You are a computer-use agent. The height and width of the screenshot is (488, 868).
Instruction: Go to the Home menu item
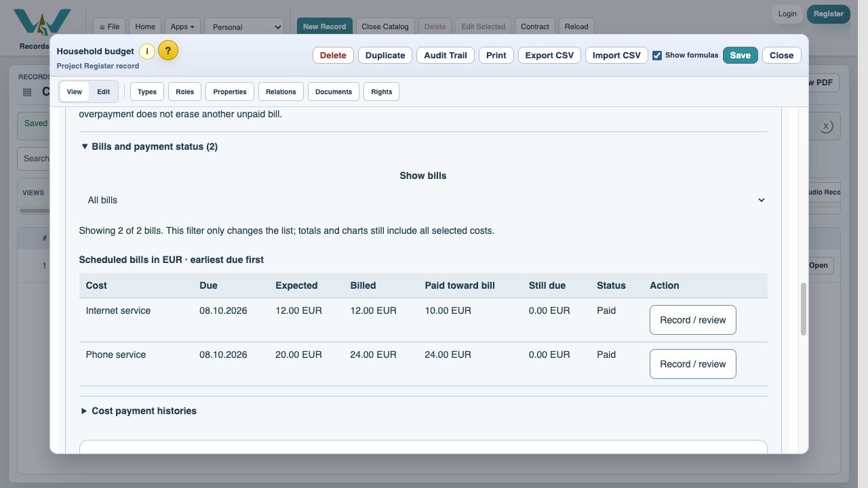point(145,26)
